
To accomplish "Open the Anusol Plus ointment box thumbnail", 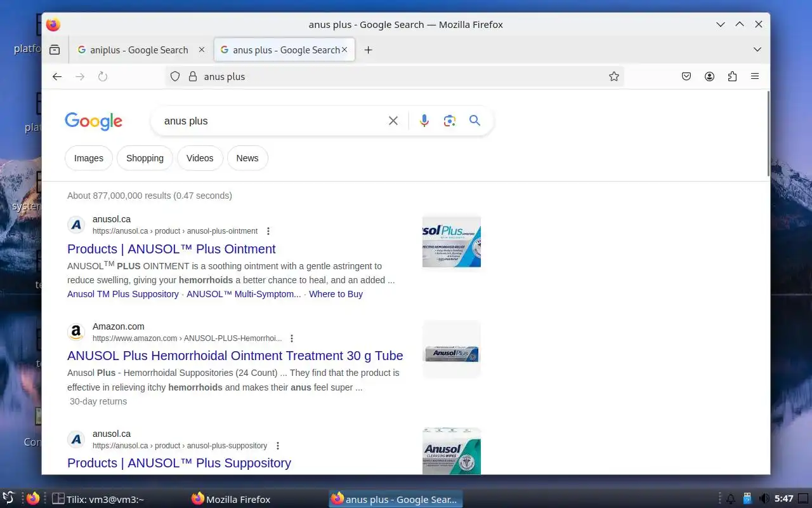I will [x=452, y=242].
